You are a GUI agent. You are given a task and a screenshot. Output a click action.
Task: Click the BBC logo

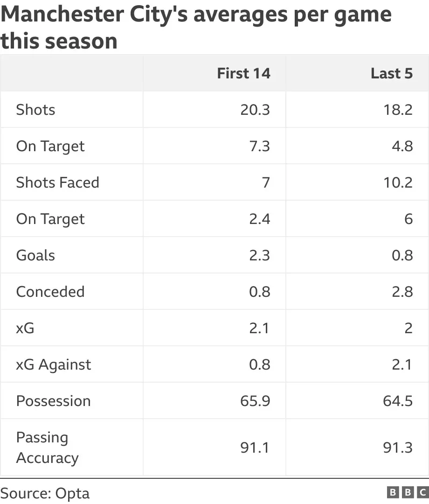tap(408, 492)
